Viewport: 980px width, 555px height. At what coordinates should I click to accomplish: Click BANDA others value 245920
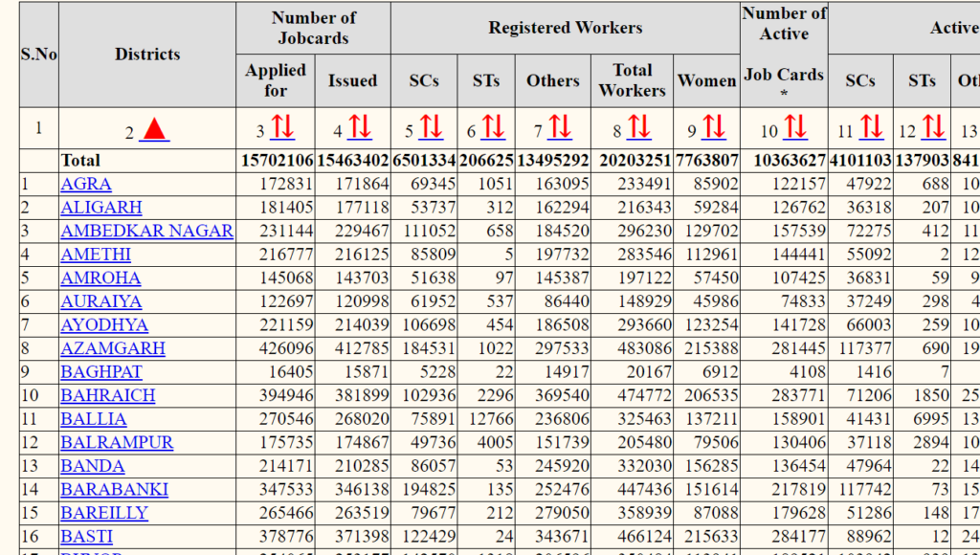[562, 466]
